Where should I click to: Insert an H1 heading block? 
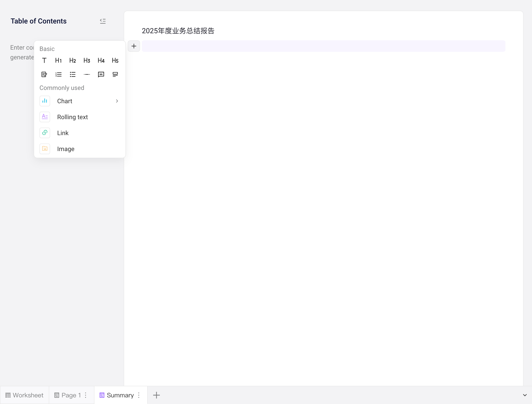point(59,60)
